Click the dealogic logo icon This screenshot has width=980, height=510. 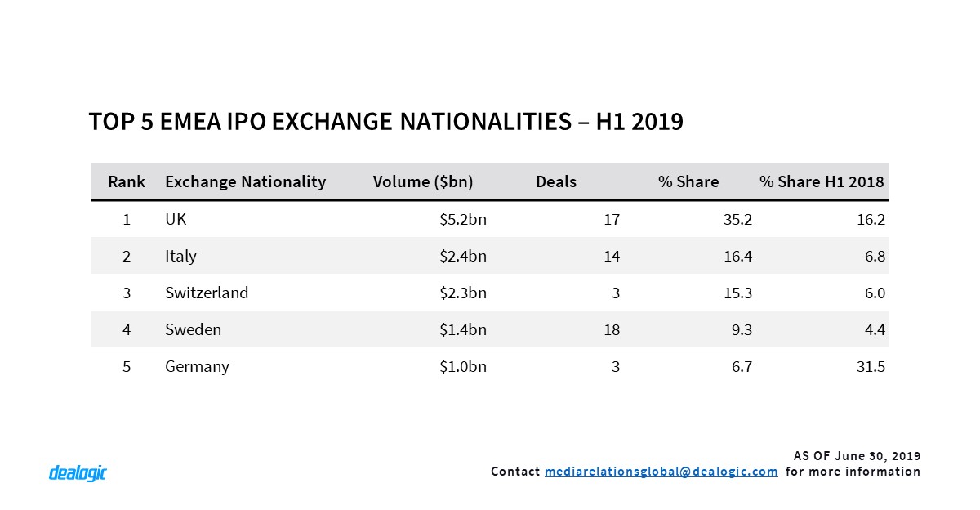coord(78,472)
